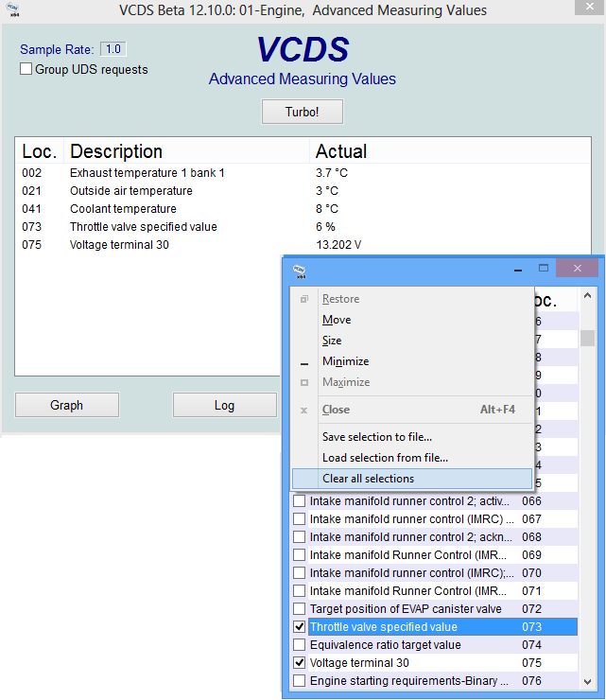Maximize the selection window via title bar

pos(544,268)
